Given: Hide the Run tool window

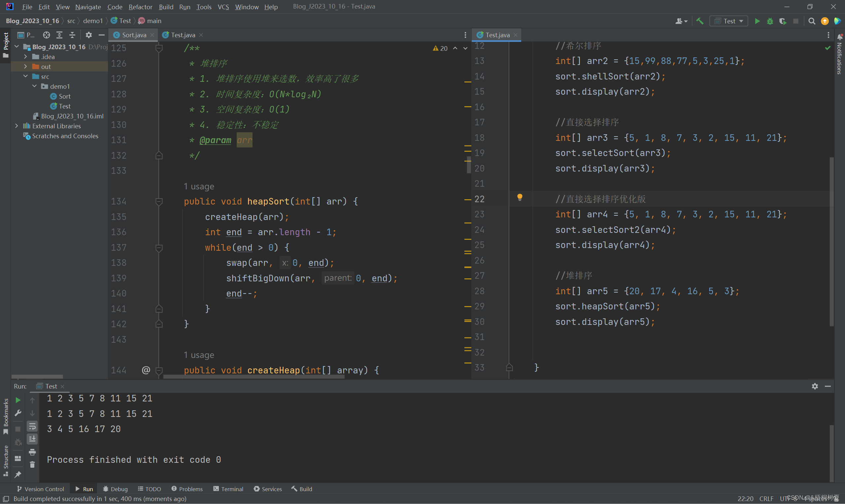Looking at the screenshot, I should pos(828,386).
